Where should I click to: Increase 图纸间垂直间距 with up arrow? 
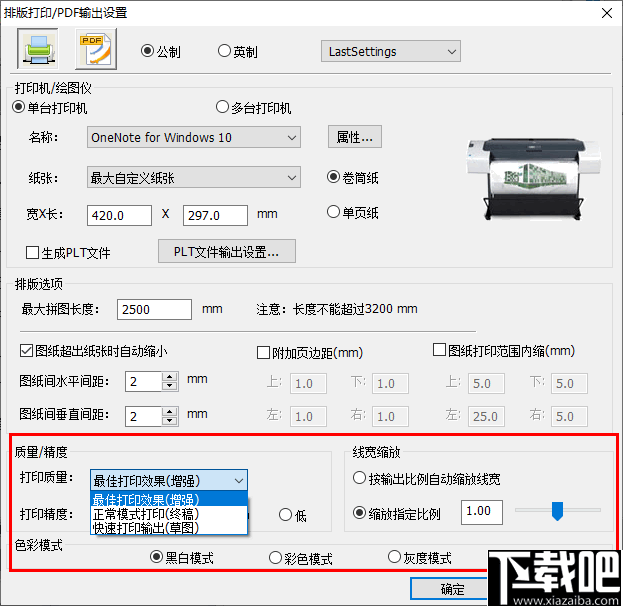pyautogui.click(x=170, y=411)
